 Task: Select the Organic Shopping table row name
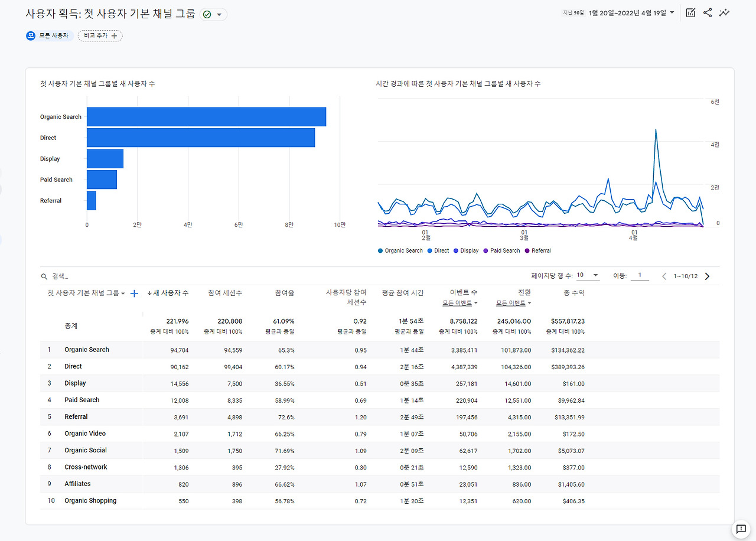tap(90, 501)
